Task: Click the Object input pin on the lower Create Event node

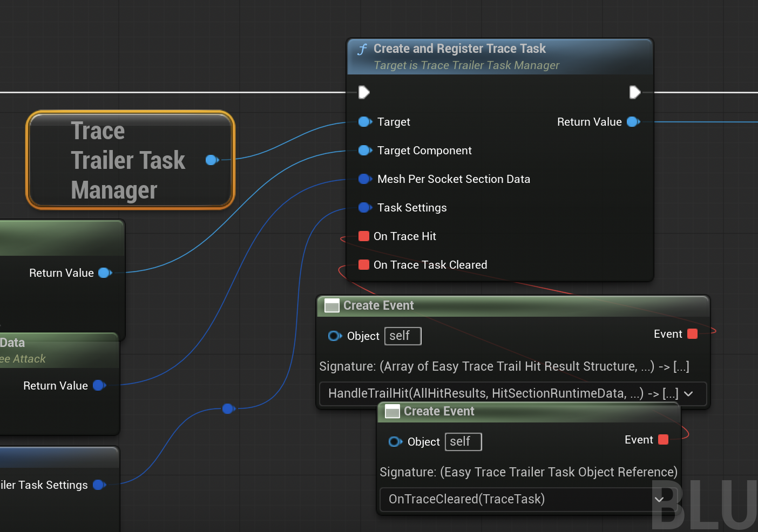Action: [x=396, y=442]
